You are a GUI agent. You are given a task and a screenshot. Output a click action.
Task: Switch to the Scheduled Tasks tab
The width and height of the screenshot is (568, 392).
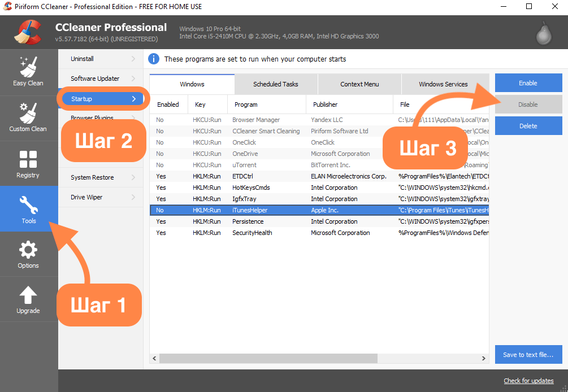[276, 84]
